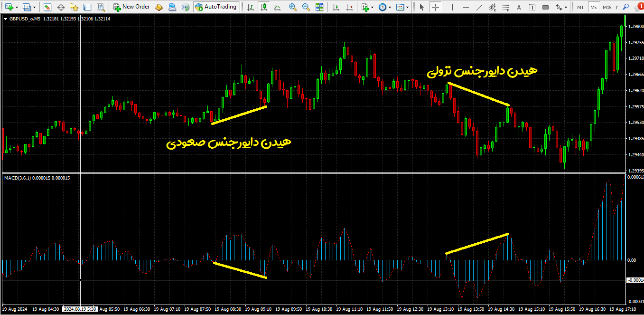
Task: Click the 0.00 MACD axis label
Action: point(632,260)
